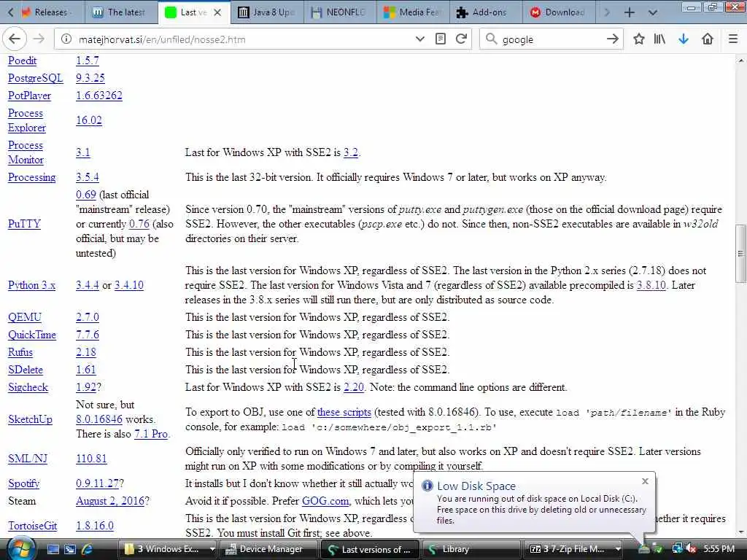Open the Firefox hamburger menu
Viewport: 747px width, 560px height.
tap(733, 39)
